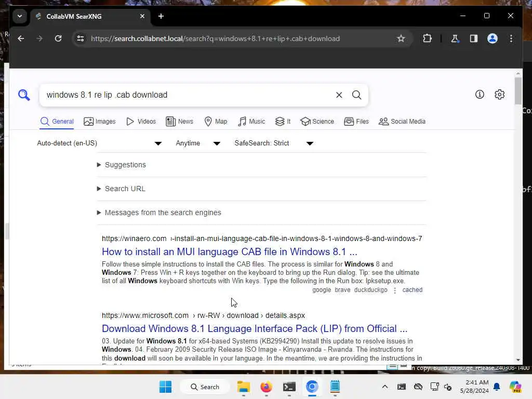
Task: Click the browser address bar URL
Action: click(215, 38)
